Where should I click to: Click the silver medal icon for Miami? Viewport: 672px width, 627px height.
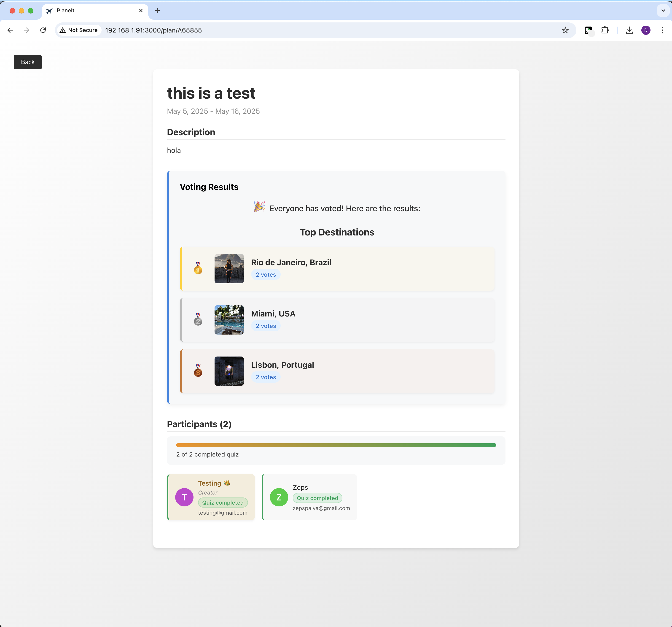(x=198, y=320)
